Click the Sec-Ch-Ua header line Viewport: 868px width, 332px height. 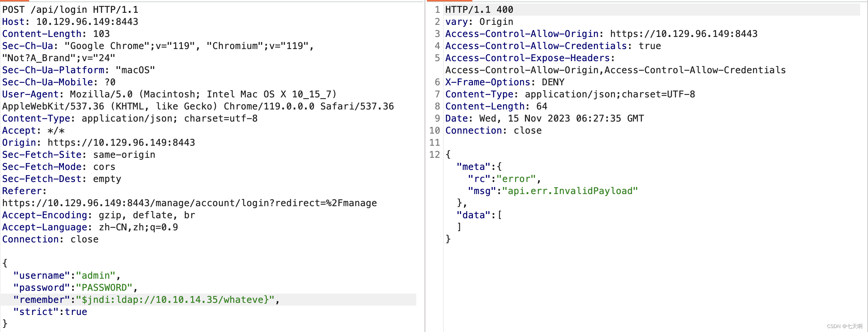(x=158, y=46)
